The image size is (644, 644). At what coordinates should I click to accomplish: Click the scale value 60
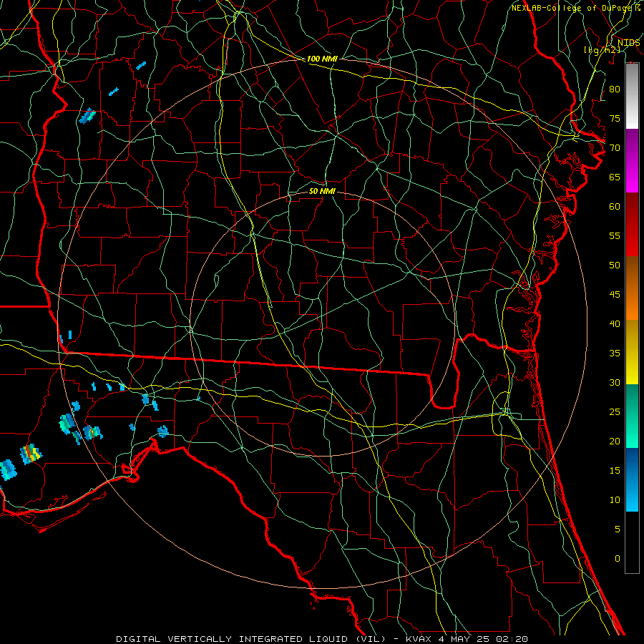615,206
